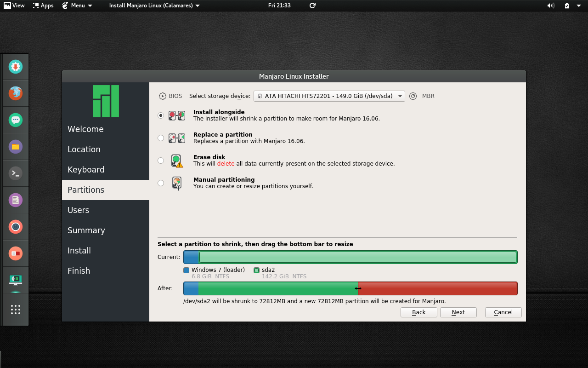This screenshot has height=368, width=588.
Task: Click the Manjaro logo in sidebar
Action: (106, 101)
